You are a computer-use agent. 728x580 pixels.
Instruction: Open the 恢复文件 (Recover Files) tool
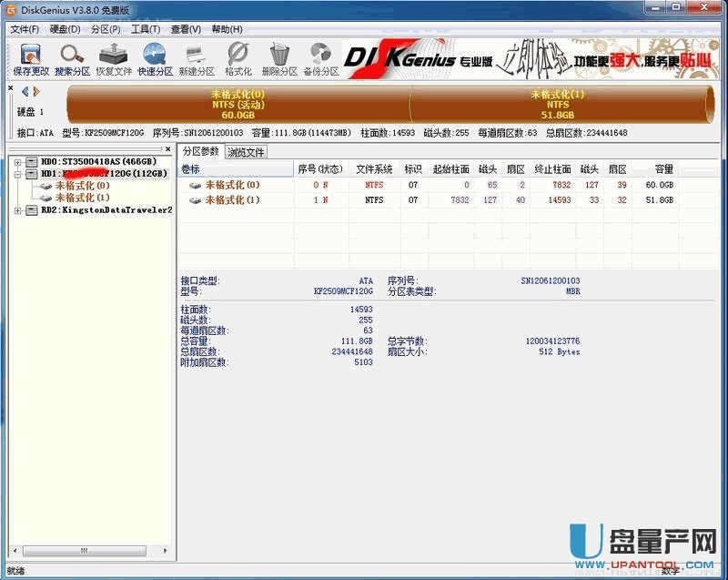[114, 58]
